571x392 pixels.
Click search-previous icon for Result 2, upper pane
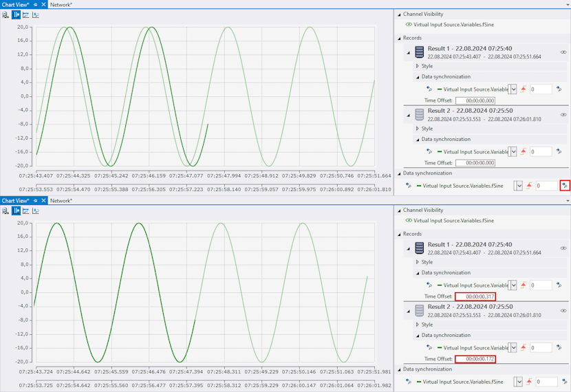pos(429,151)
